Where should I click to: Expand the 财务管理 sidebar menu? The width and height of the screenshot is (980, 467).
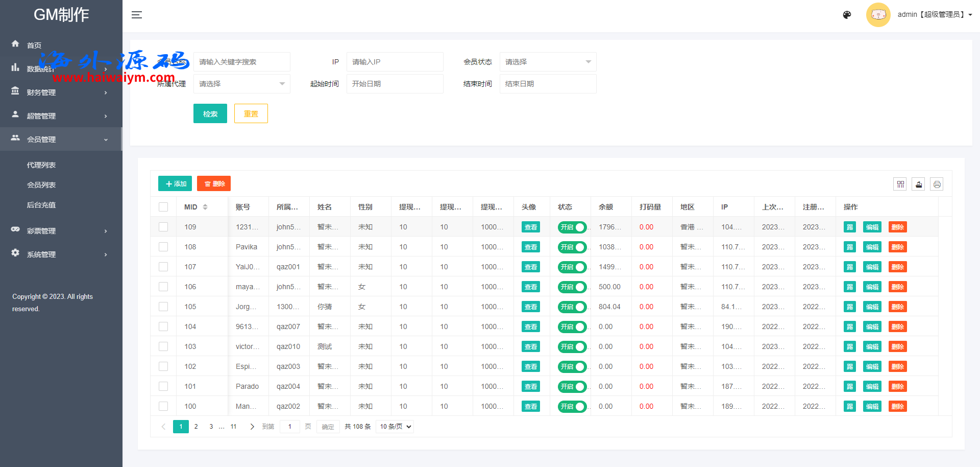(60, 92)
